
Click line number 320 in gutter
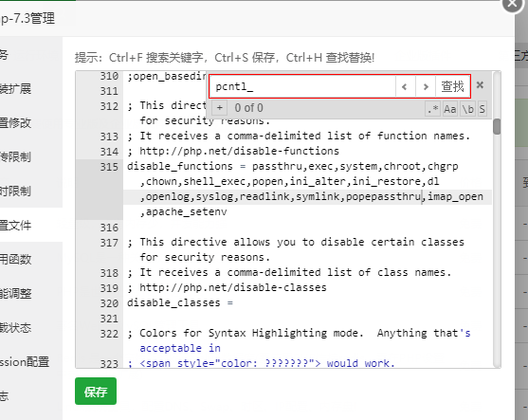[x=109, y=303]
